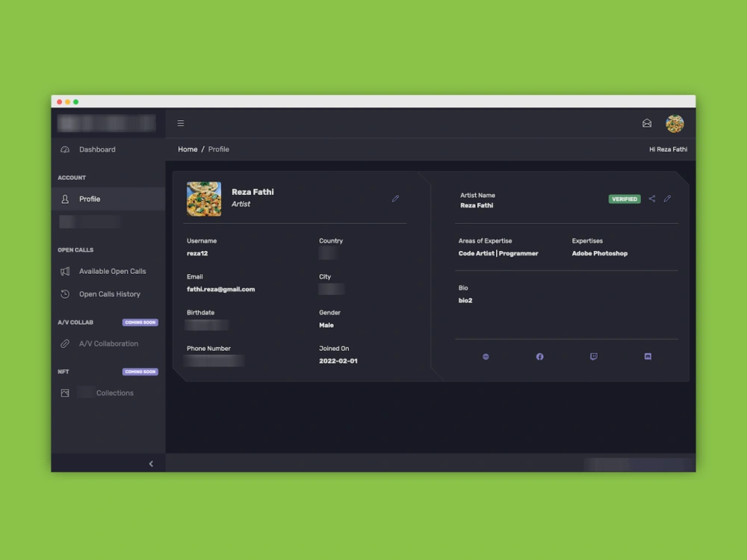Edit artist details with the pencil icon
The height and width of the screenshot is (560, 747).
(x=667, y=199)
